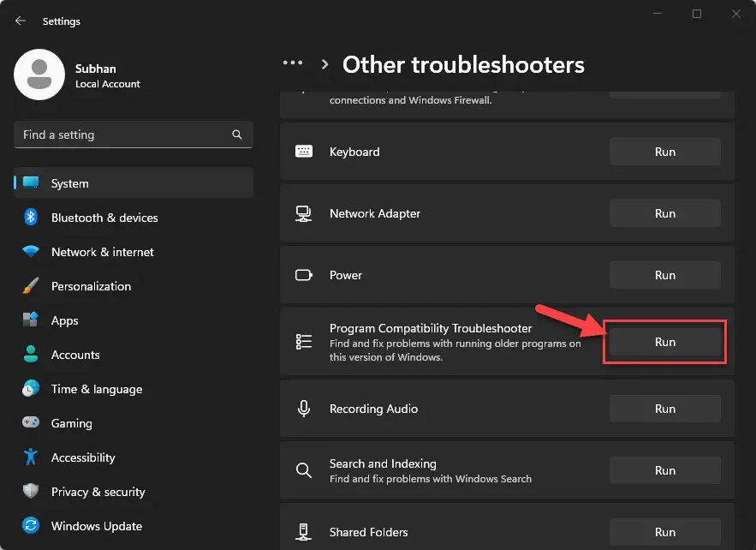
Task: Run the Shared Folders troubleshooter
Action: point(665,532)
